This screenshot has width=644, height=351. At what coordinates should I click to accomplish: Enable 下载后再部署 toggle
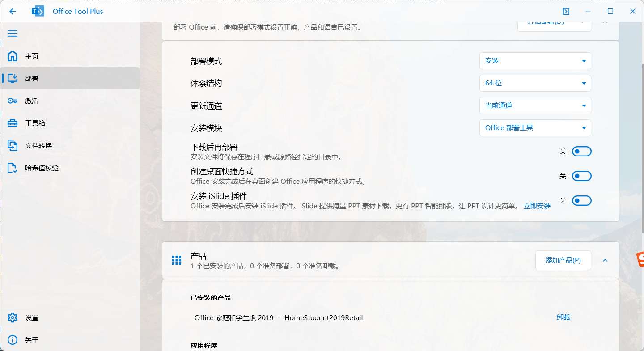click(582, 152)
